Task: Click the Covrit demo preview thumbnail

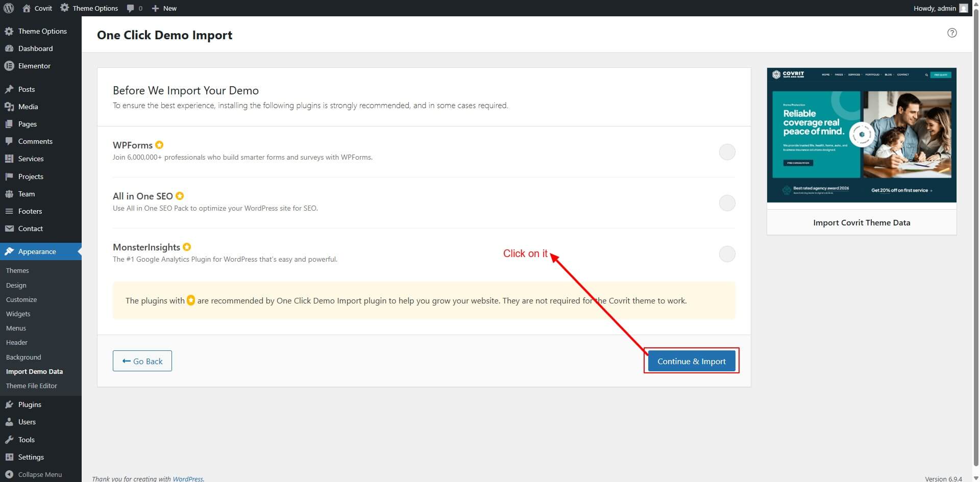Action: click(x=861, y=135)
